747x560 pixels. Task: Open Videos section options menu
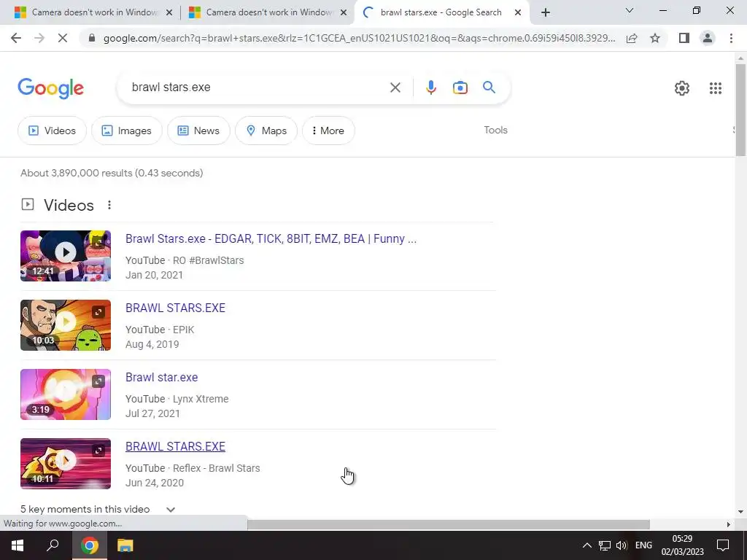click(x=109, y=205)
